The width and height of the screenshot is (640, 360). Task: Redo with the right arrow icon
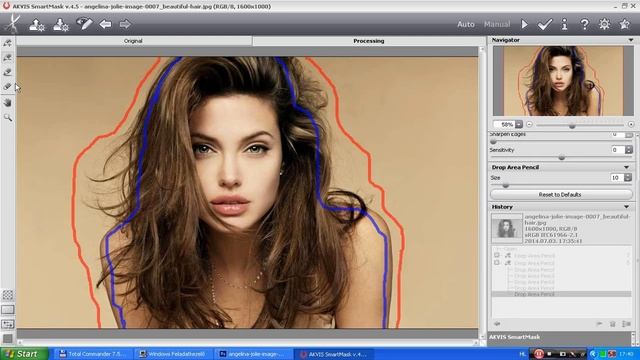click(x=125, y=24)
